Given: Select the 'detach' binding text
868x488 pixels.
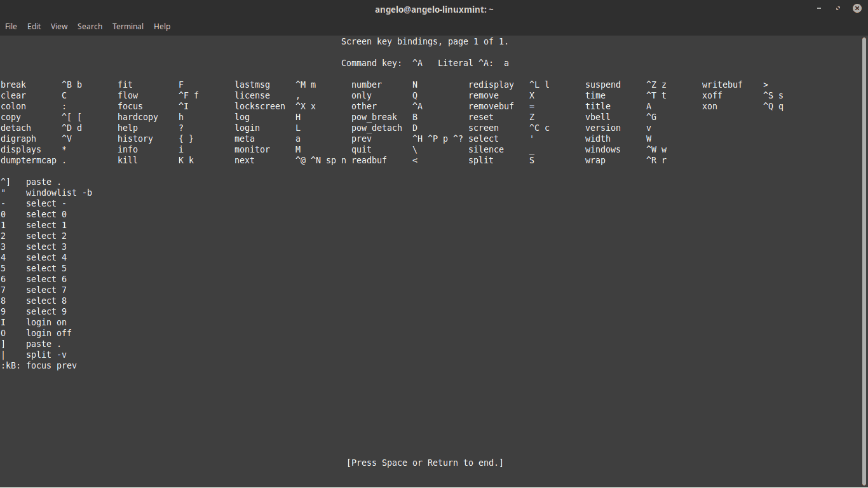Looking at the screenshot, I should (x=16, y=128).
